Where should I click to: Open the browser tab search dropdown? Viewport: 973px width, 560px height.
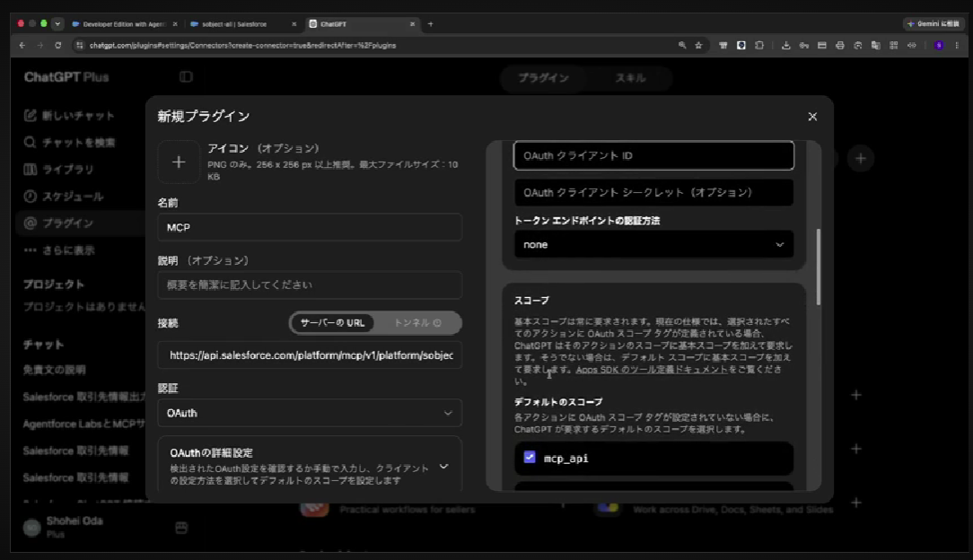57,24
